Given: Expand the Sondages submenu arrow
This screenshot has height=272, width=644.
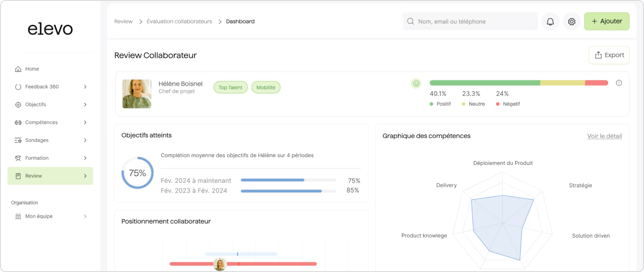Looking at the screenshot, I should coord(86,140).
